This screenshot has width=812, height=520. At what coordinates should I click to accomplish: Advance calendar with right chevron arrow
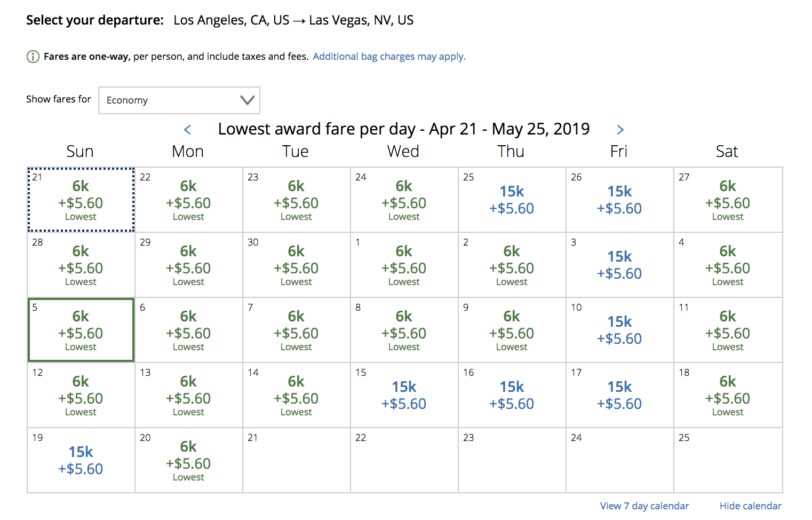pos(620,130)
